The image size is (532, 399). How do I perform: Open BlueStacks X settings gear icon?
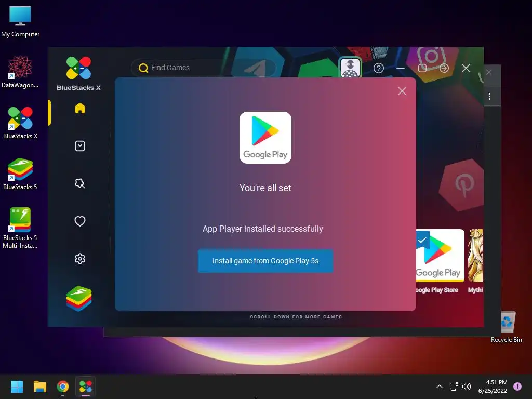79,259
